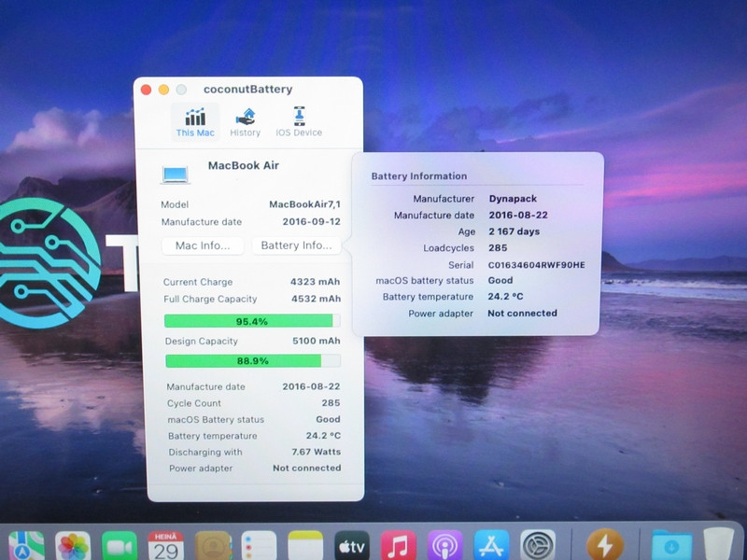Open Notes from the Dock

[x=305, y=546]
